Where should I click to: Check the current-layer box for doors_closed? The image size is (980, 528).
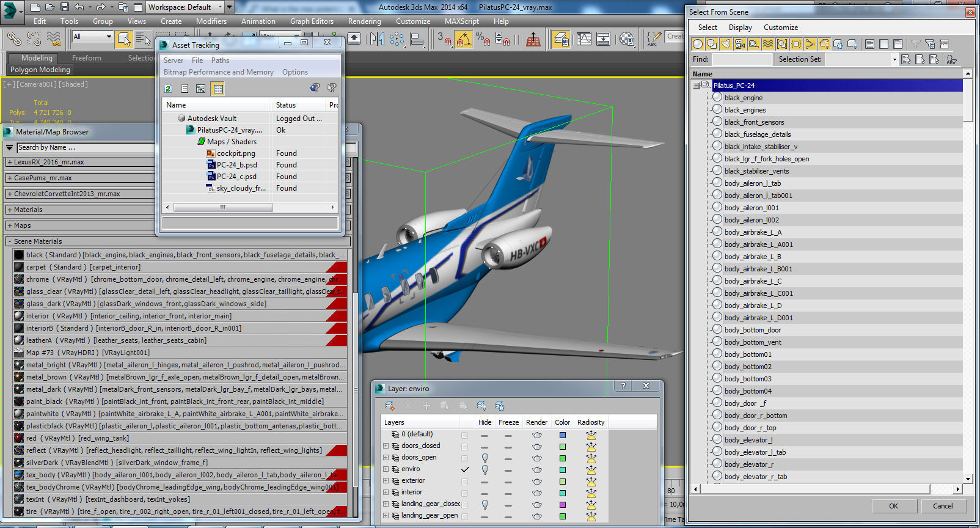(x=465, y=447)
